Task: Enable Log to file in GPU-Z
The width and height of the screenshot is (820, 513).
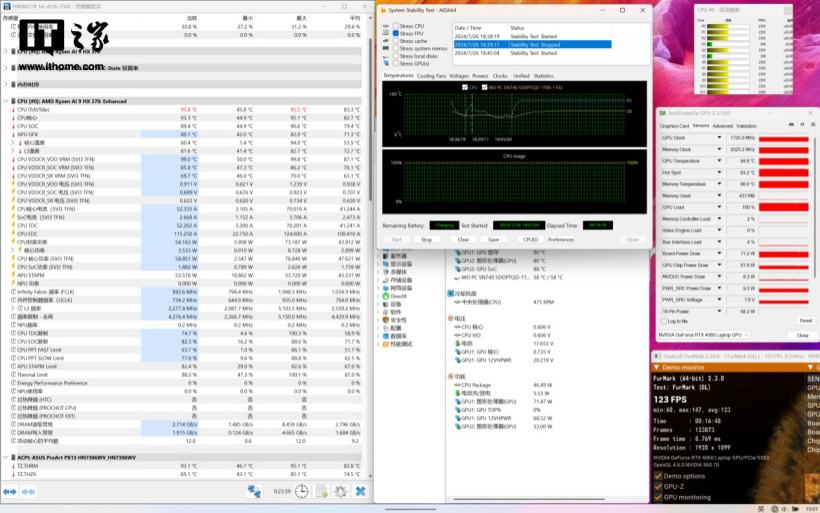Action: coord(662,321)
